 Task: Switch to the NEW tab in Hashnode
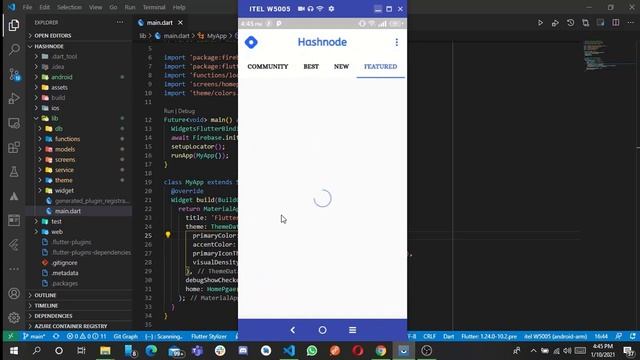tap(341, 67)
